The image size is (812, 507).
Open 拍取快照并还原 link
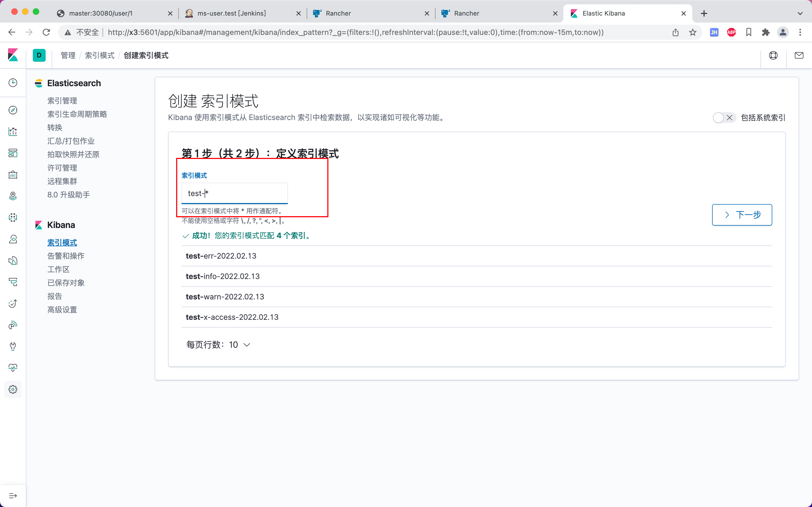[x=73, y=154]
